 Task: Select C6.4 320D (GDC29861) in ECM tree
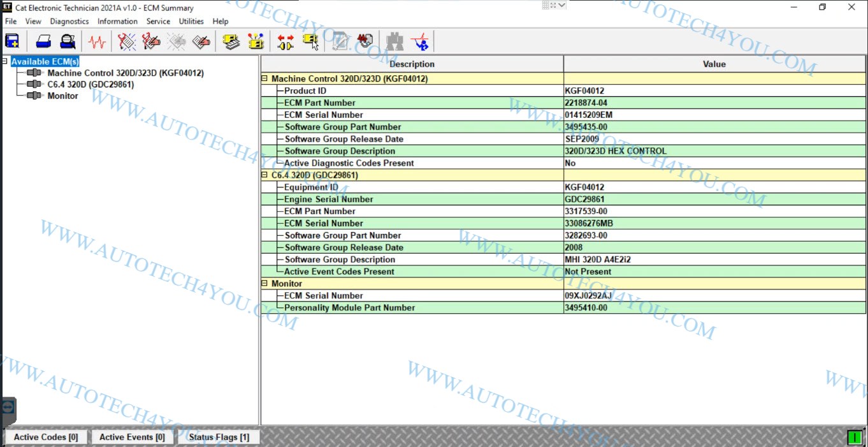point(90,84)
